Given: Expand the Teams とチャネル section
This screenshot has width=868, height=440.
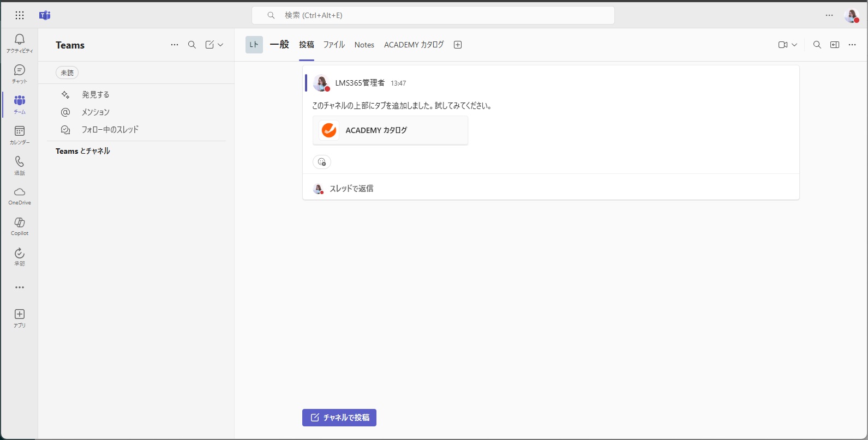Looking at the screenshot, I should [x=83, y=151].
